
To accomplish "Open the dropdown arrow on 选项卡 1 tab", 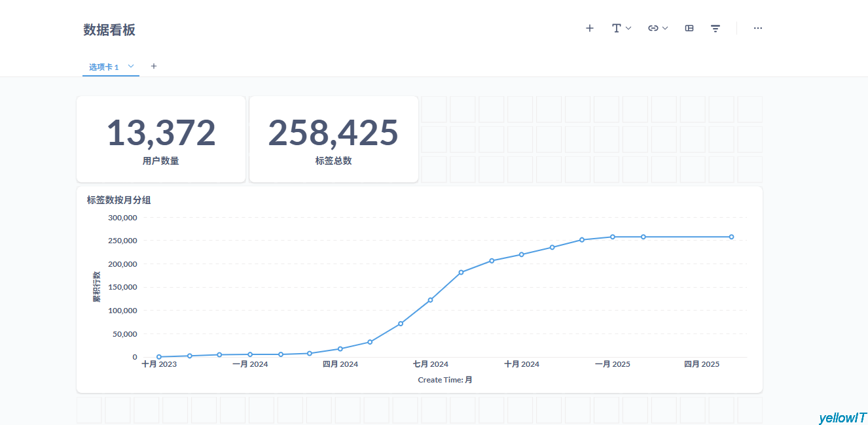I will [x=131, y=66].
